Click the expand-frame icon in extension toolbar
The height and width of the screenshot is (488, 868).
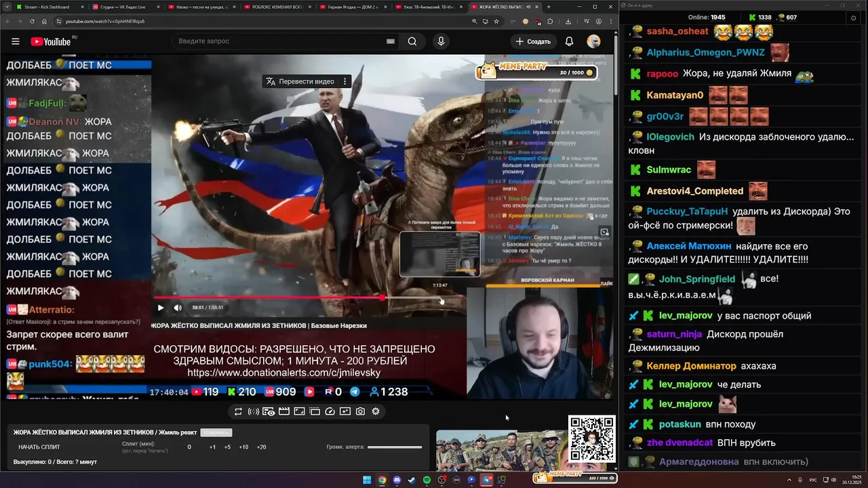299,411
